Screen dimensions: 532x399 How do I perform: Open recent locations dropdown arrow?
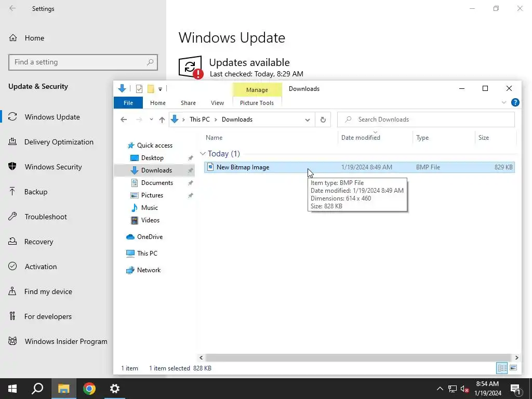[151, 119]
